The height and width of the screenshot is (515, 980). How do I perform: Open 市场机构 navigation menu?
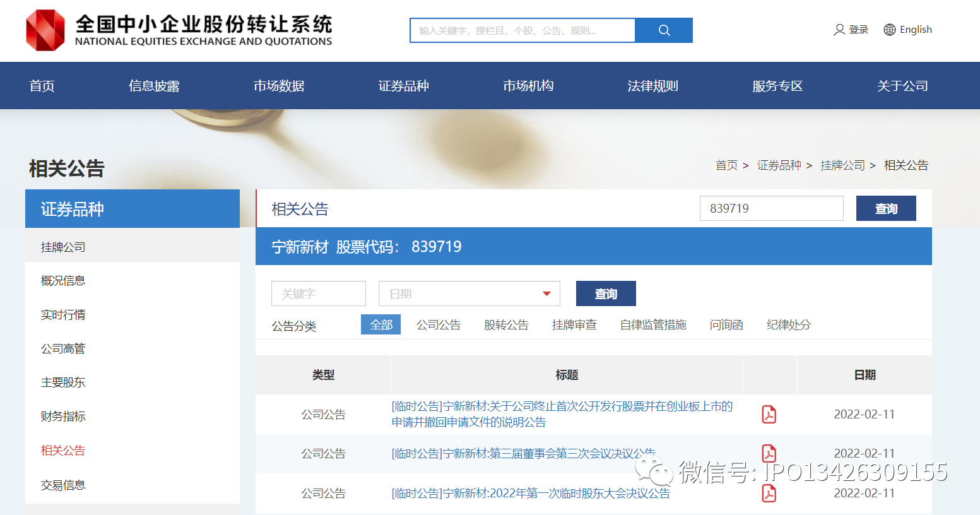click(528, 86)
